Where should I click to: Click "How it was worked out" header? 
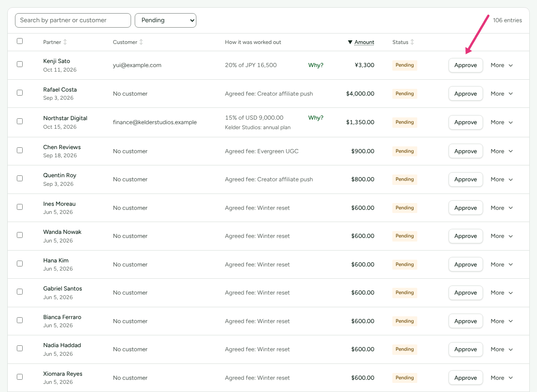pyautogui.click(x=253, y=42)
